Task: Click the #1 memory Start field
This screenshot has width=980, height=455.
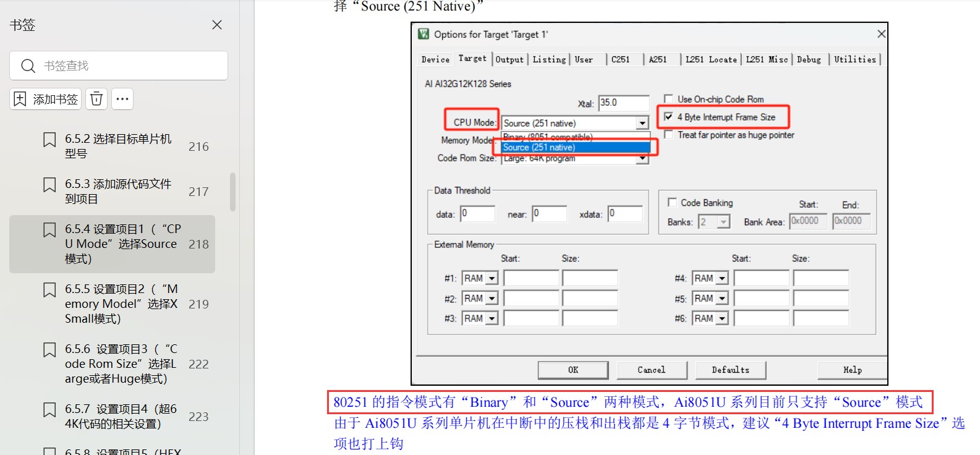Action: (531, 278)
